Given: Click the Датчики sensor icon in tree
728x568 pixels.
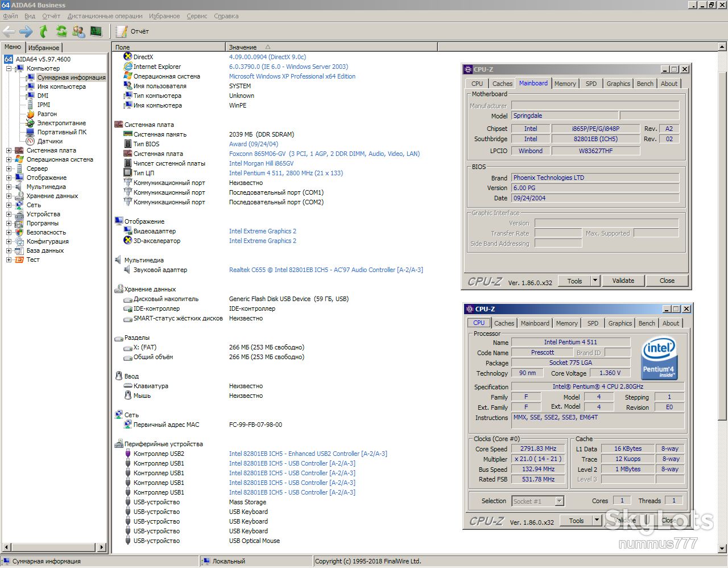Looking at the screenshot, I should [31, 141].
